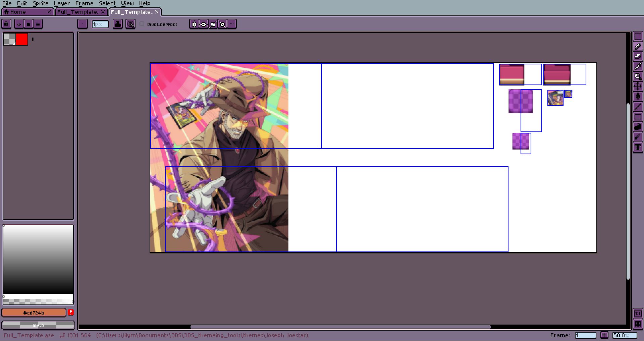This screenshot has height=341, width=644.
Task: Click the small purple checkered tile
Action: click(521, 141)
